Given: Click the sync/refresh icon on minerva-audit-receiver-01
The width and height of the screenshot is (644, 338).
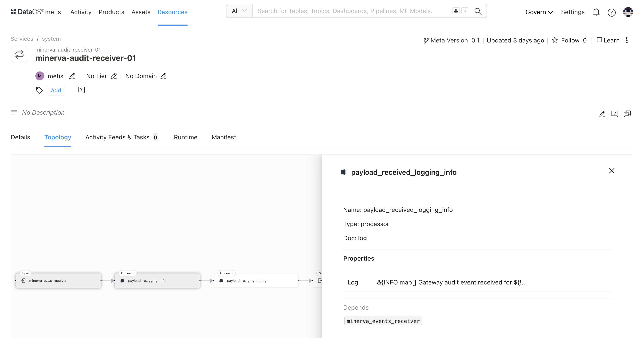Looking at the screenshot, I should tap(20, 55).
